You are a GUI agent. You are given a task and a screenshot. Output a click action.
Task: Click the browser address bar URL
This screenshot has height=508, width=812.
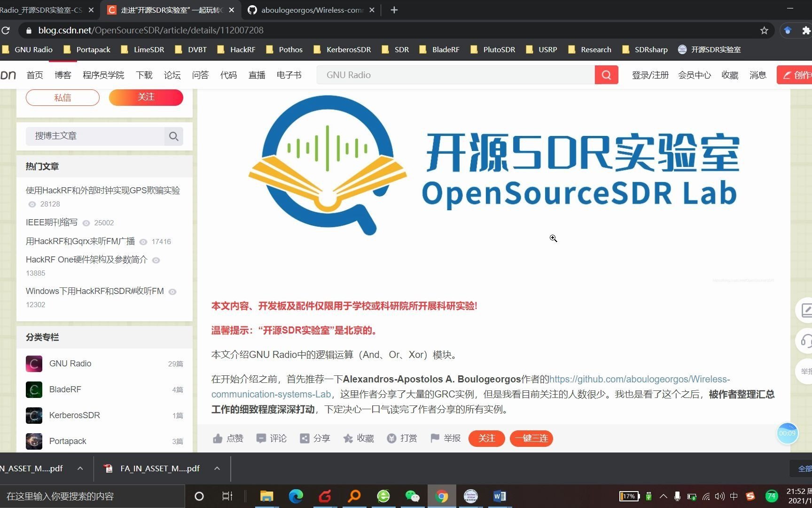(x=151, y=30)
